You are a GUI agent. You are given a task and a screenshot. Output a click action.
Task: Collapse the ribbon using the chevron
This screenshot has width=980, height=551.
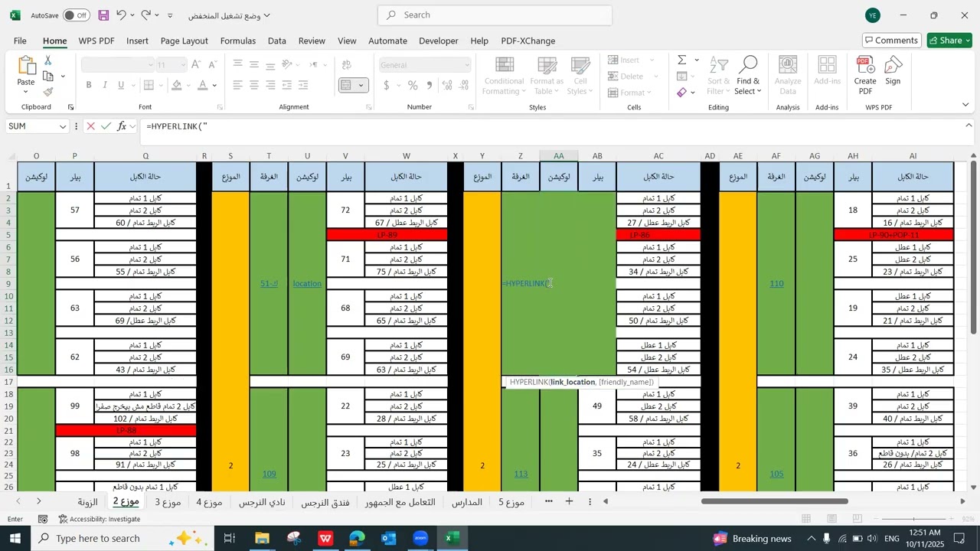[965, 104]
